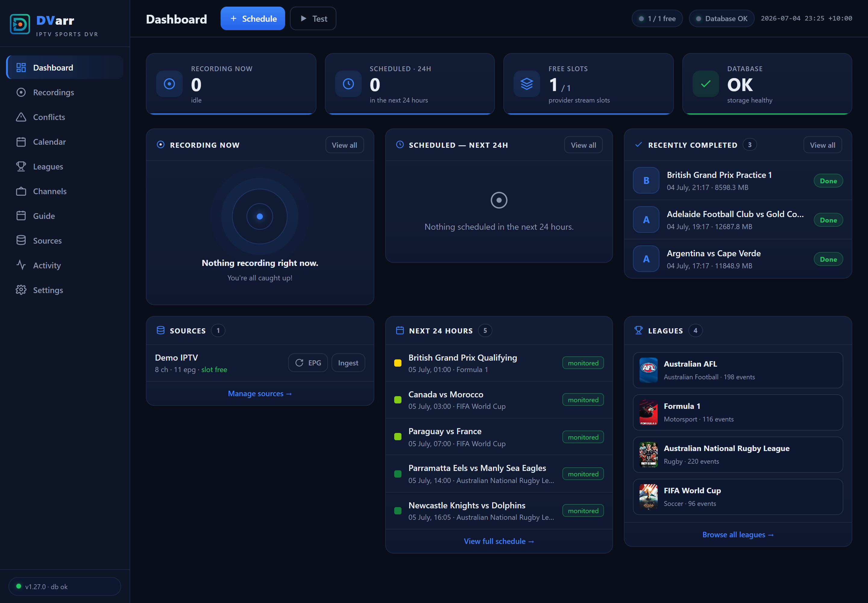This screenshot has height=603, width=868.
Task: Toggle monitored badge on British Grand Prix Qualifying
Action: [583, 363]
